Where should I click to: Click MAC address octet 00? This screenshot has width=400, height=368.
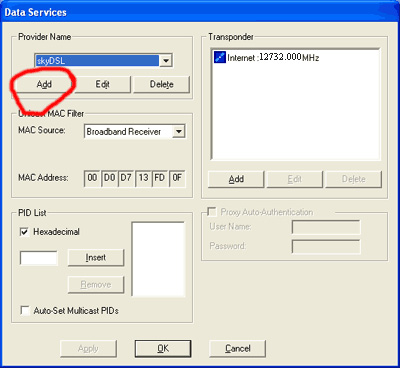point(92,178)
